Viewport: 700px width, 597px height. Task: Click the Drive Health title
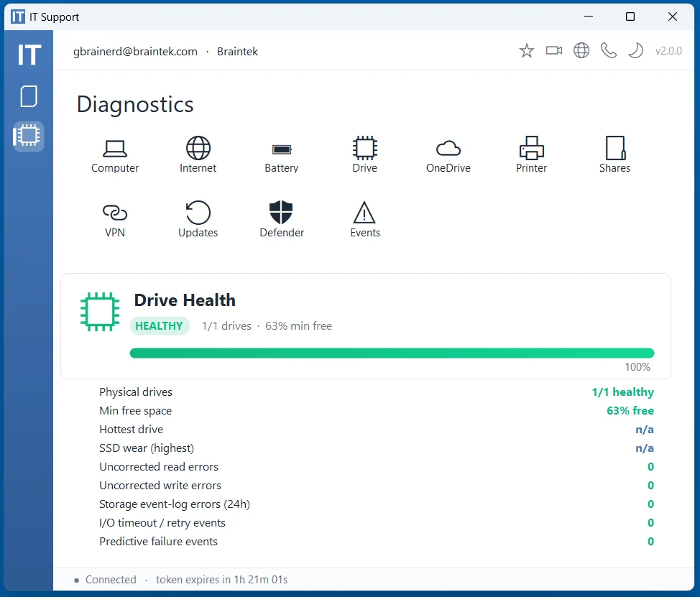(185, 300)
